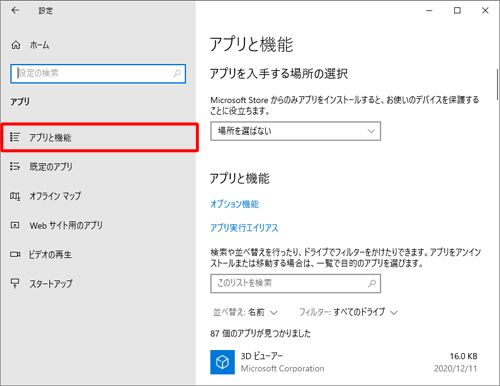Click the 3D ビューアー app icon
The image size is (500, 386).
click(x=222, y=362)
